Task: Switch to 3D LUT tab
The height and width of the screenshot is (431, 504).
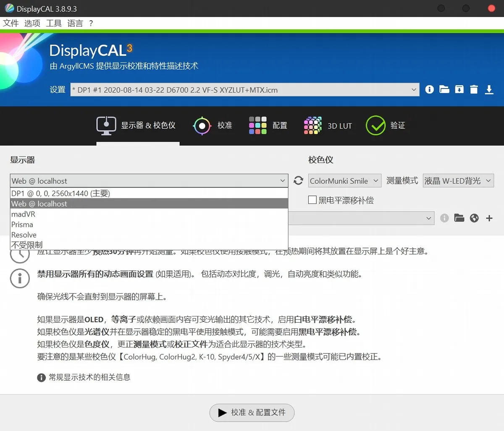Action: (x=328, y=125)
